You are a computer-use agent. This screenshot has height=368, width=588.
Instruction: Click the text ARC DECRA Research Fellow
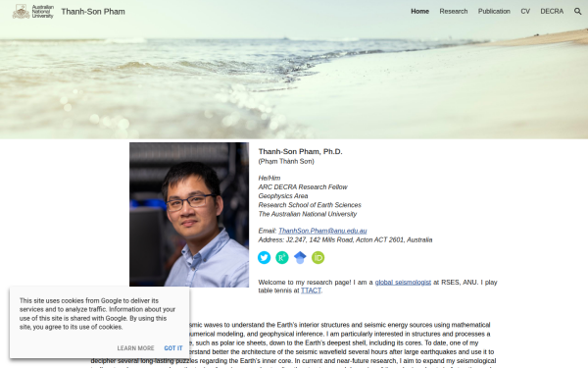pyautogui.click(x=303, y=186)
